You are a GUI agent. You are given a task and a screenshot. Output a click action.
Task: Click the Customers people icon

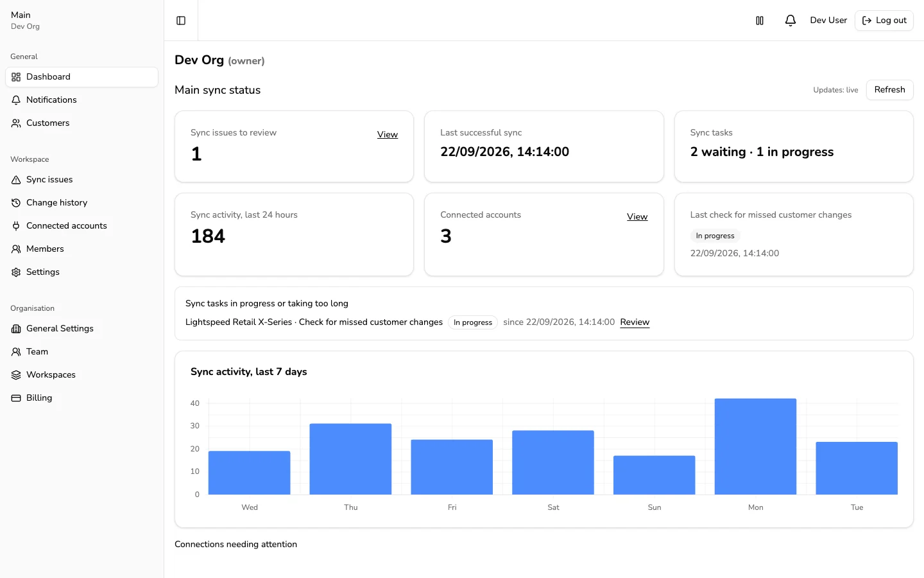click(16, 123)
